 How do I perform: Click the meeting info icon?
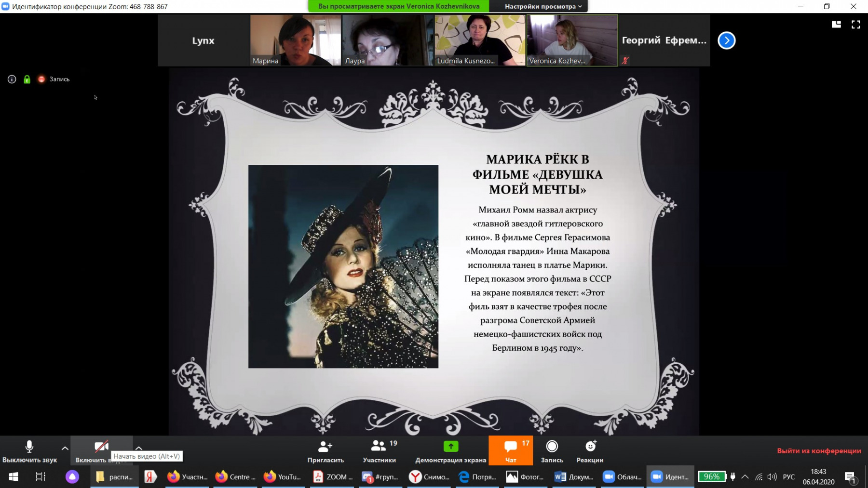pos(12,79)
